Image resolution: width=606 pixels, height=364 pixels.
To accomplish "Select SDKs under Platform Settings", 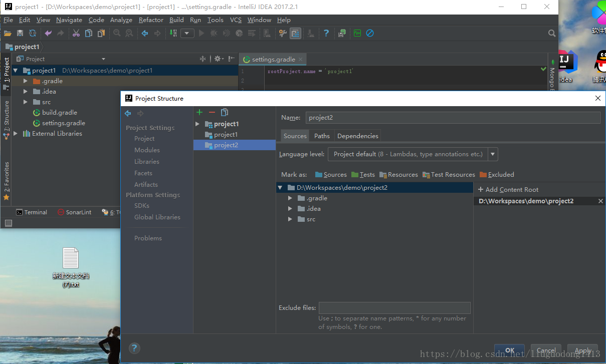I will click(142, 206).
